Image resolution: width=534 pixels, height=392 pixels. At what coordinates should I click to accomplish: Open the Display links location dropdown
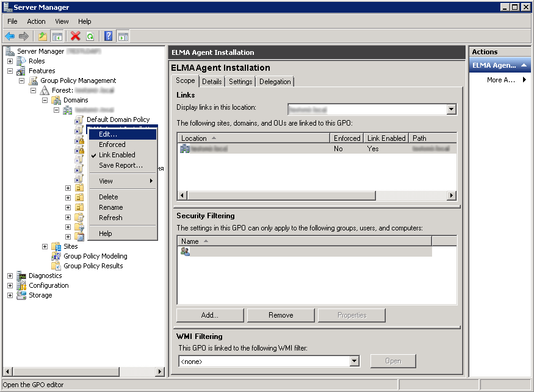click(x=452, y=110)
